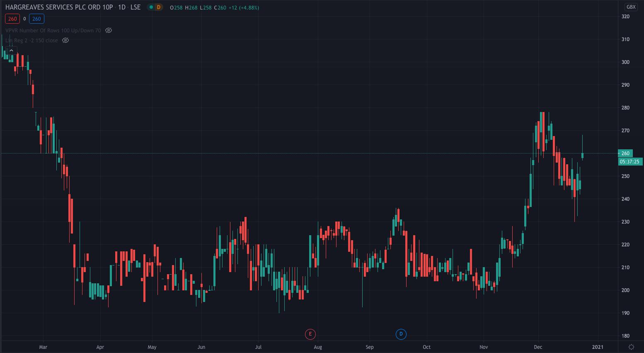Click the last green candle near 260
Image resolution: width=644 pixels, height=353 pixels.
[x=582, y=156]
